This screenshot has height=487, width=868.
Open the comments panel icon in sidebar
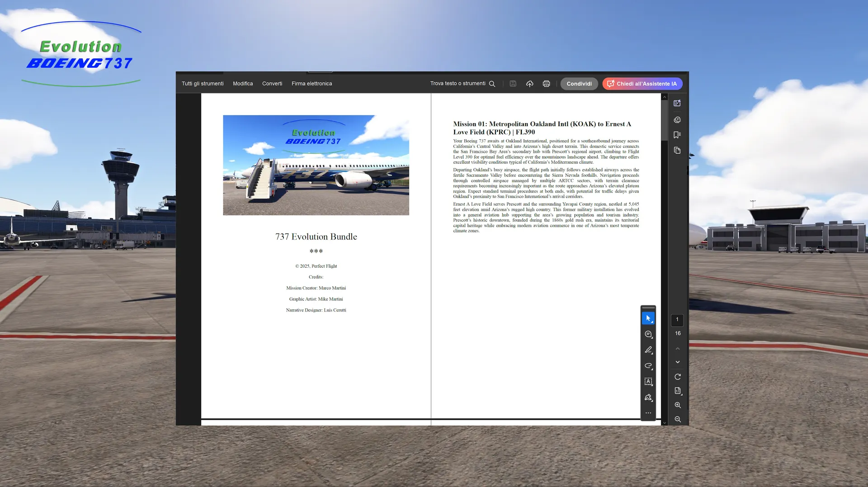677,120
